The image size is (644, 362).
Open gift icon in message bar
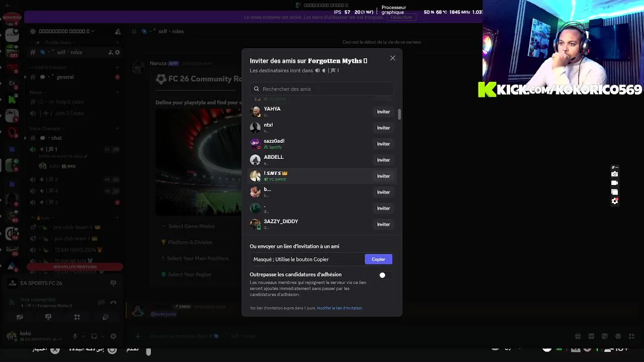point(578,336)
